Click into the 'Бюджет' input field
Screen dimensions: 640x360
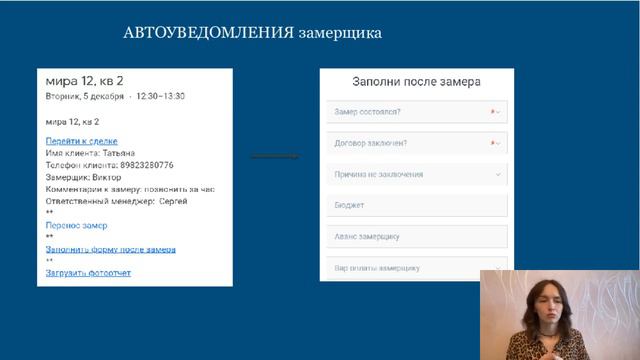coord(417,205)
